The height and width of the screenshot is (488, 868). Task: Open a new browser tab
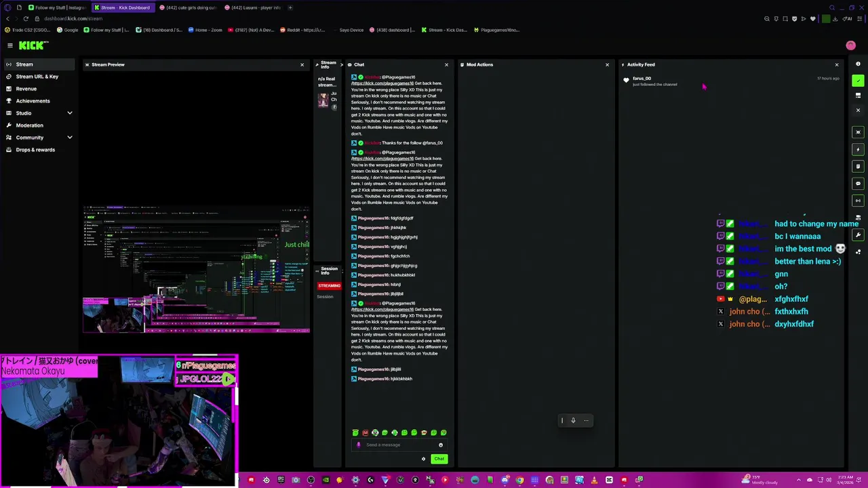[291, 7]
